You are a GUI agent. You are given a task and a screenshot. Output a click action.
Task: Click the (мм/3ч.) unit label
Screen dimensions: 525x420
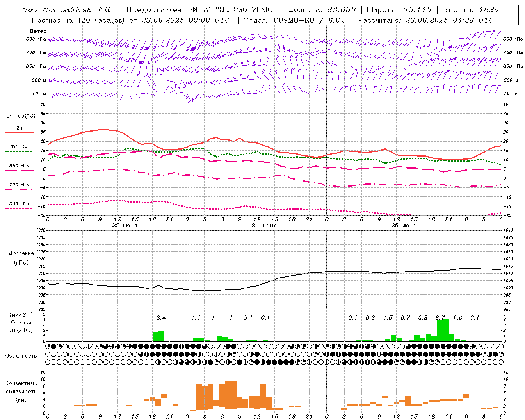pos(21,315)
